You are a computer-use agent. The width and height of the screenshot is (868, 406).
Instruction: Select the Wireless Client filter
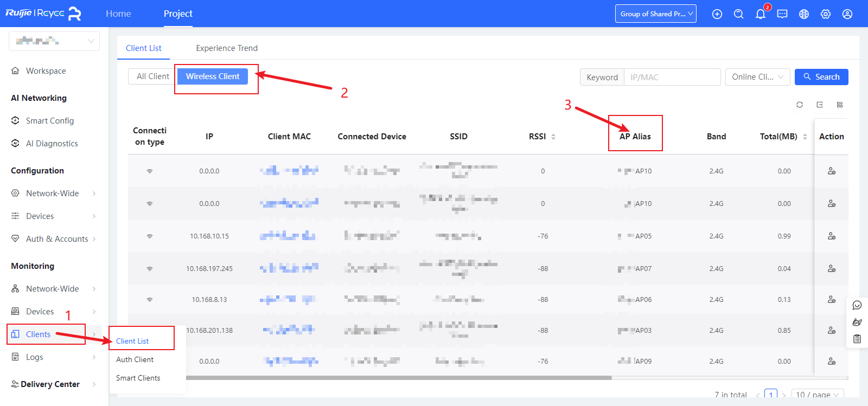point(213,76)
